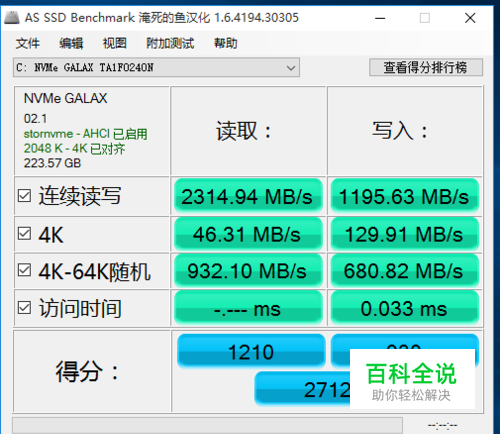Click the 查看得分排行榜 button
Viewport: 500px width, 434px height.
coord(426,67)
